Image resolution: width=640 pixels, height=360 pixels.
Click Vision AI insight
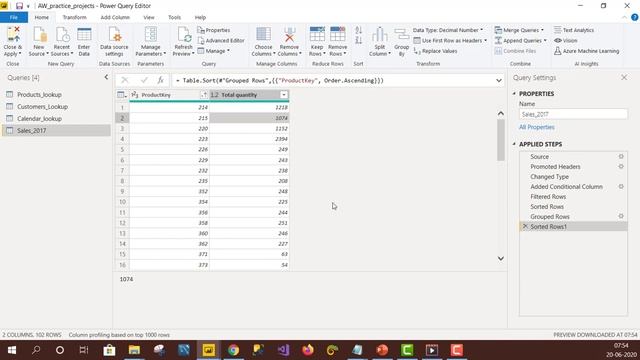point(565,40)
